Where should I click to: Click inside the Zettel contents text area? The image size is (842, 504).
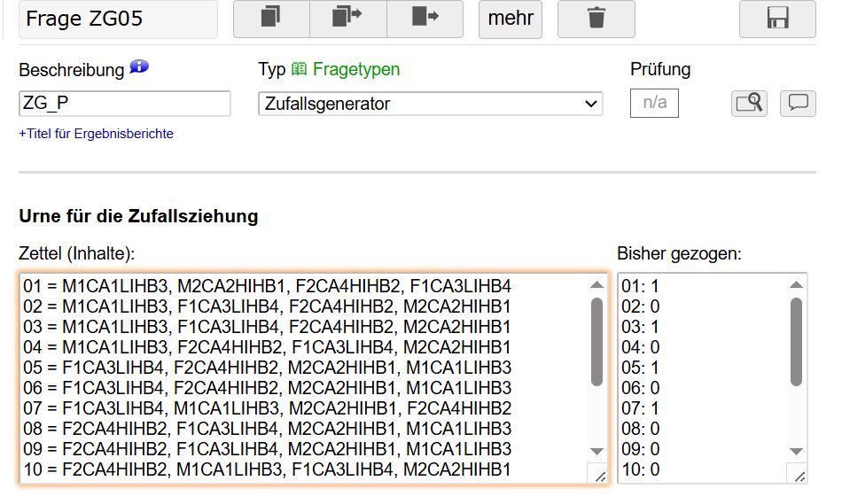point(305,377)
